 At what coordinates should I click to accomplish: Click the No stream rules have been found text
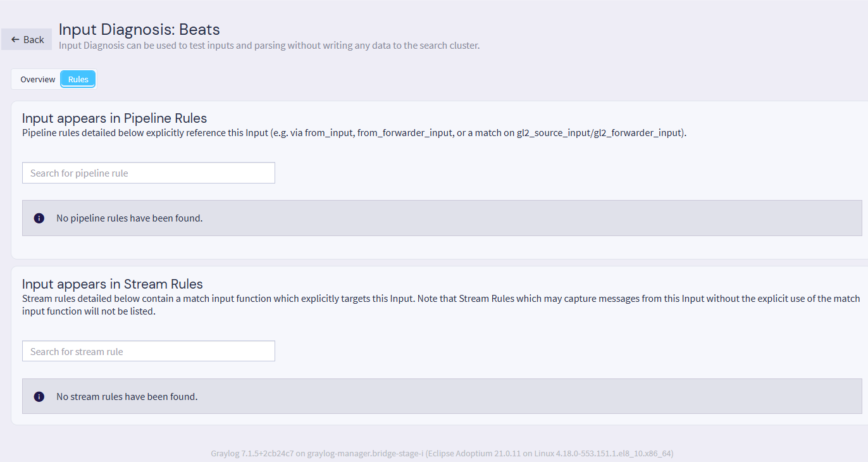pos(127,396)
